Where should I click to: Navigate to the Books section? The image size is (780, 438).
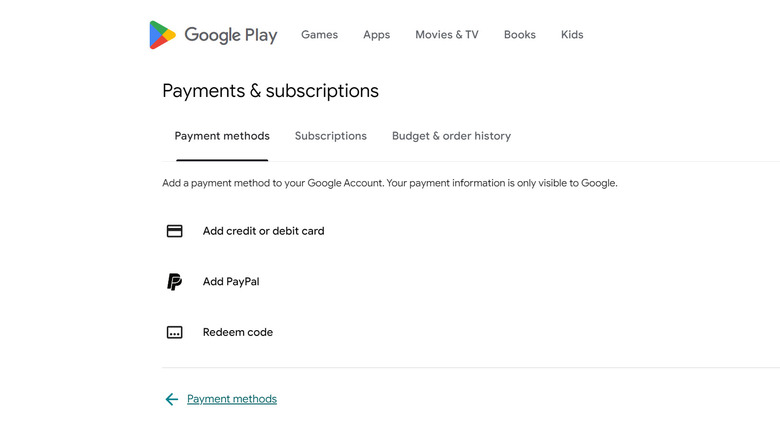pos(520,35)
